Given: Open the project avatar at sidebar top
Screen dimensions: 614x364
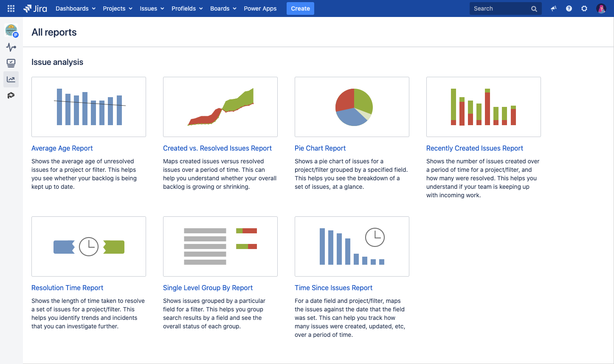Looking at the screenshot, I should 11,30.
